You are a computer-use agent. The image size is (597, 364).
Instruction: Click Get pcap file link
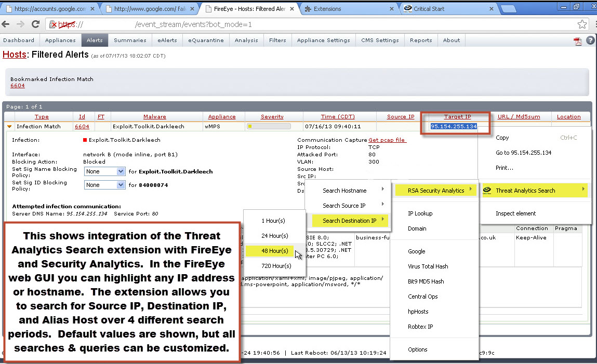pyautogui.click(x=387, y=140)
